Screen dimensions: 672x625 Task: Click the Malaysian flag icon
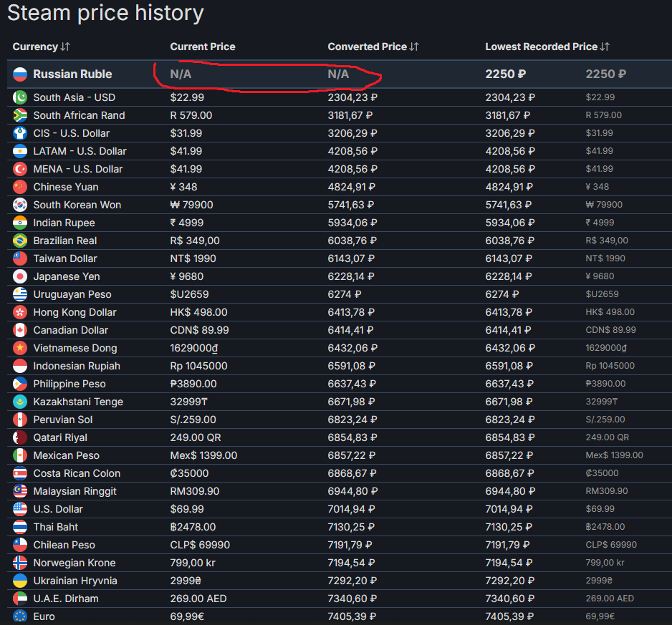tap(20, 491)
